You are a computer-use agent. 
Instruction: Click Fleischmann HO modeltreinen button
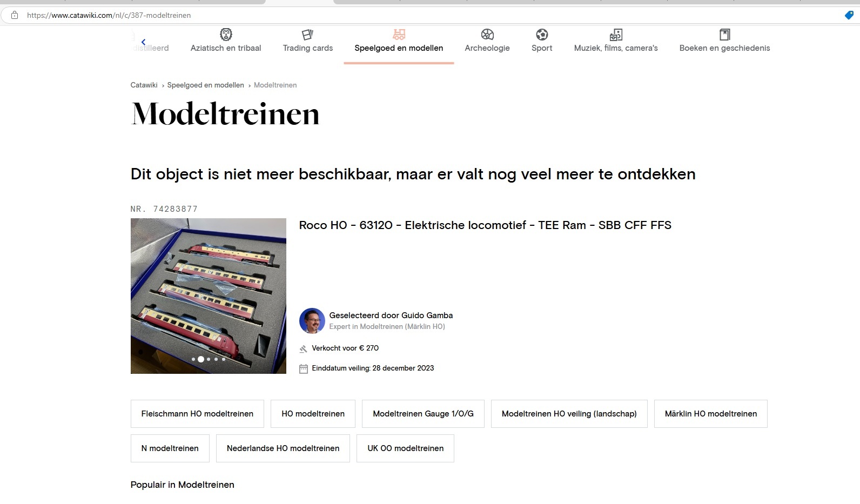pyautogui.click(x=197, y=414)
